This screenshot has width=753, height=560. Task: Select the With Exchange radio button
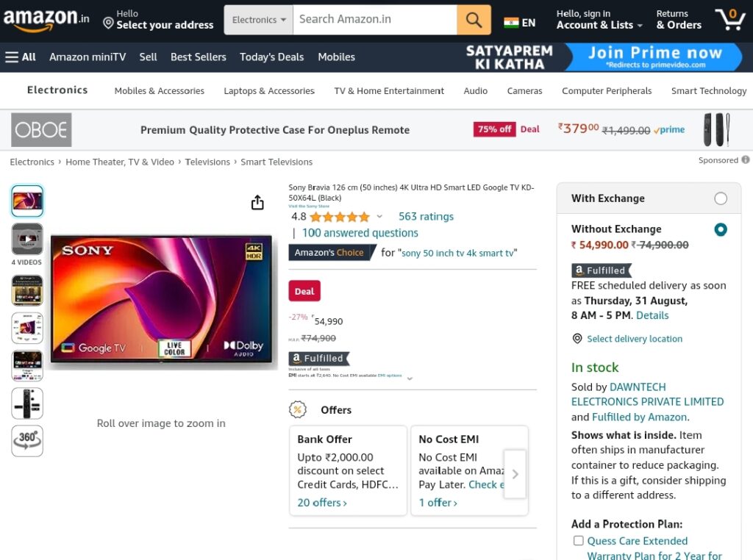[721, 198]
